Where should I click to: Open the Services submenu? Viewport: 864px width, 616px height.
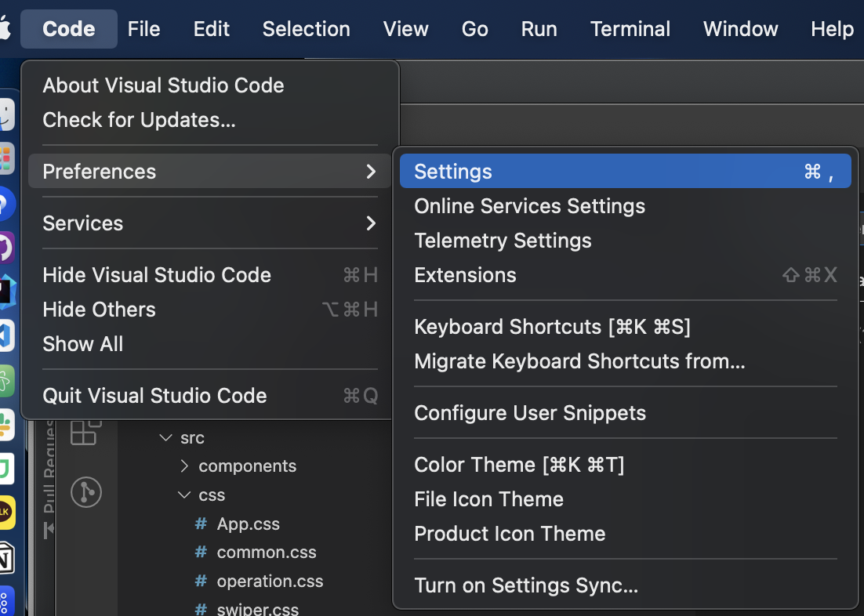click(x=209, y=223)
